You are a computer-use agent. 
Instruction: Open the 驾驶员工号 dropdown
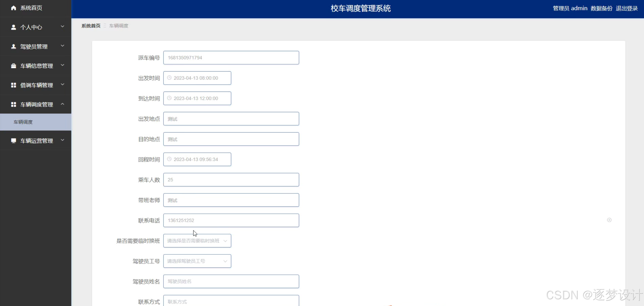pyautogui.click(x=197, y=261)
